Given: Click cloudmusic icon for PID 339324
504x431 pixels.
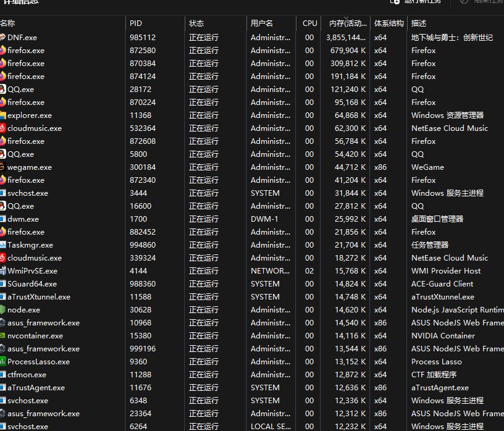Looking at the screenshot, I should coord(2,257).
